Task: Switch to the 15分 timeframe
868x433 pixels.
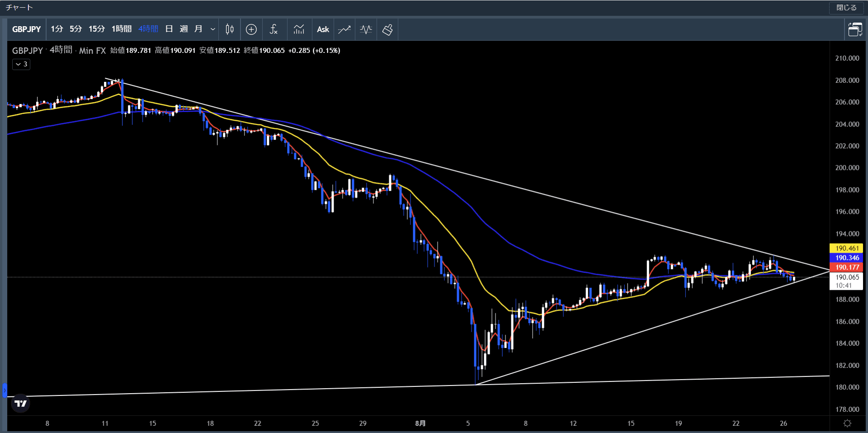Action: click(x=96, y=29)
